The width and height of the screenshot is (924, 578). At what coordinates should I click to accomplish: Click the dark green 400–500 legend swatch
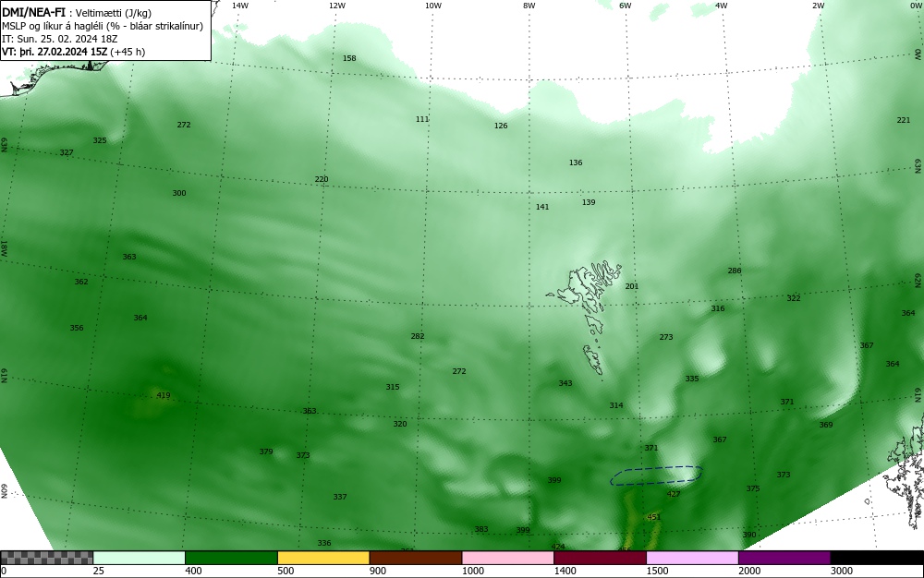tap(231, 558)
